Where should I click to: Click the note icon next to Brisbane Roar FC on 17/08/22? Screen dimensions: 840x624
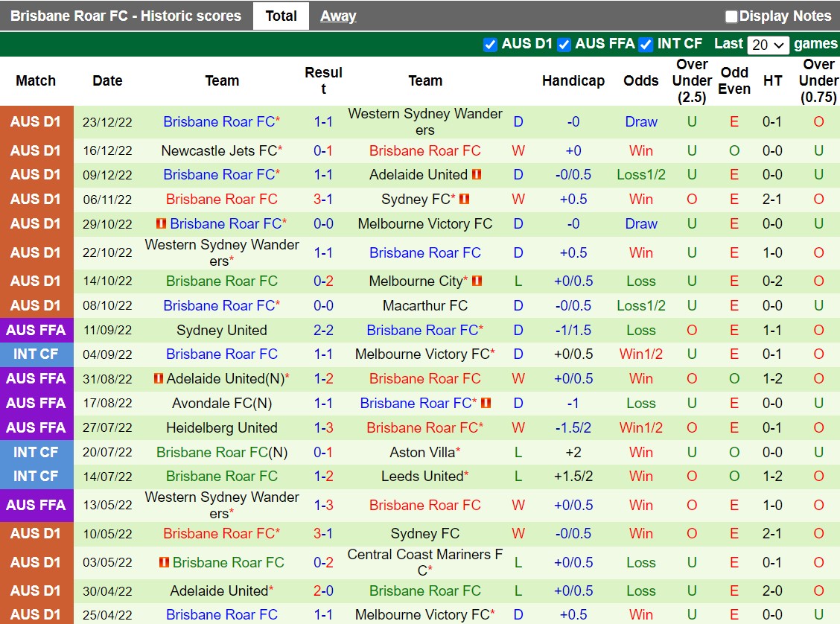click(x=486, y=404)
